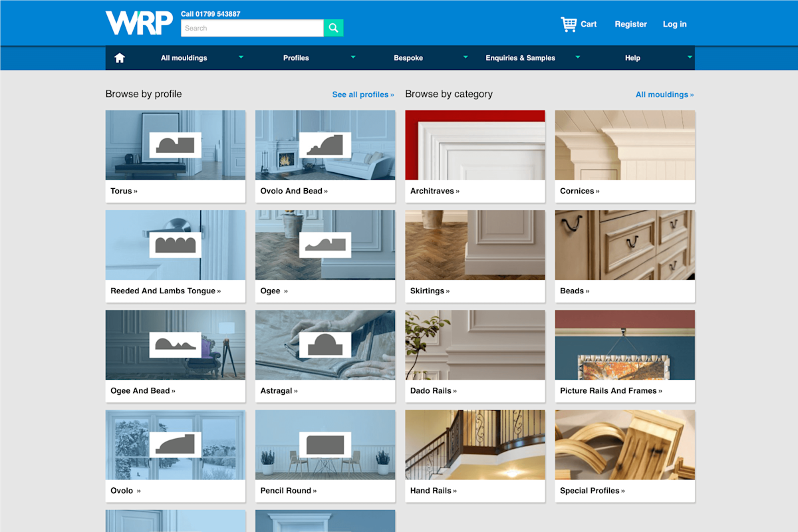Open the Pencil Round » link
The image size is (798, 532).
pos(289,491)
